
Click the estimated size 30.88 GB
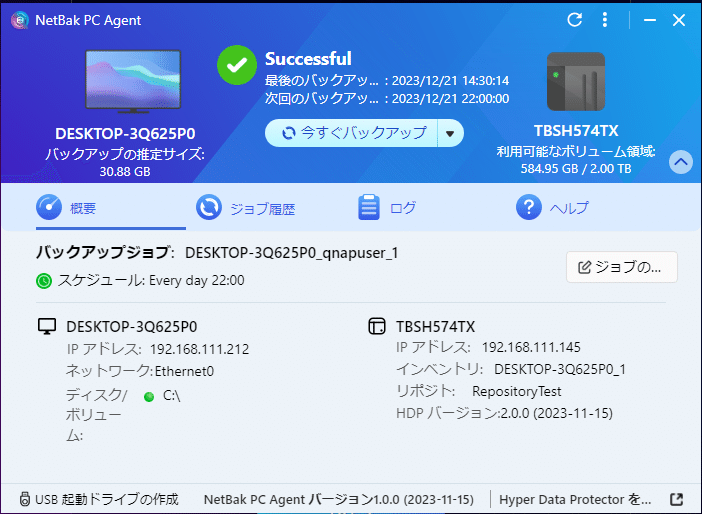coord(125,171)
